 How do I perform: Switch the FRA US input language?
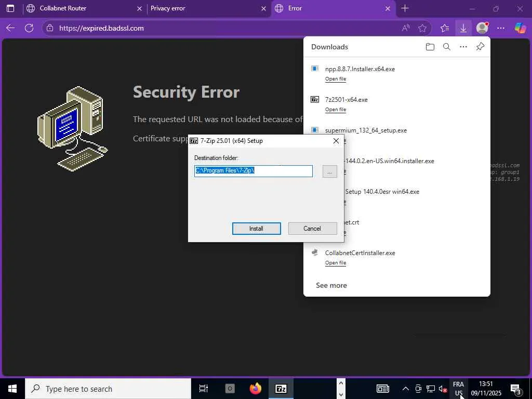[458, 389]
